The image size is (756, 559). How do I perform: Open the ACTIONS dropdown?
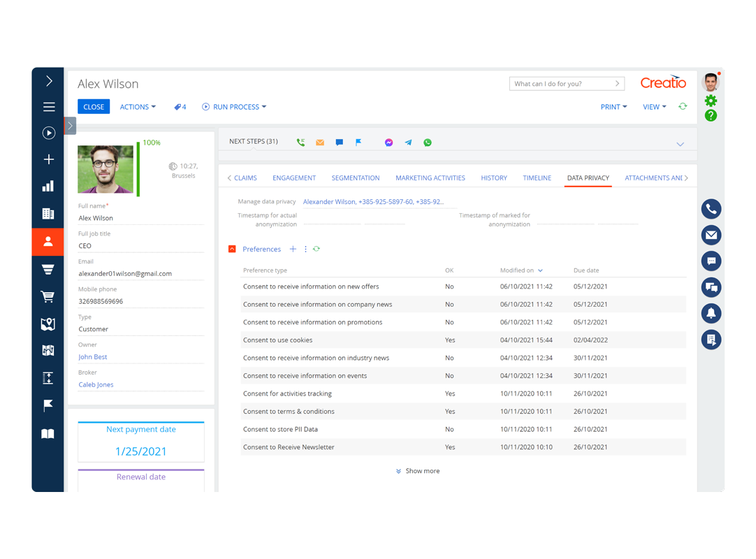click(138, 107)
